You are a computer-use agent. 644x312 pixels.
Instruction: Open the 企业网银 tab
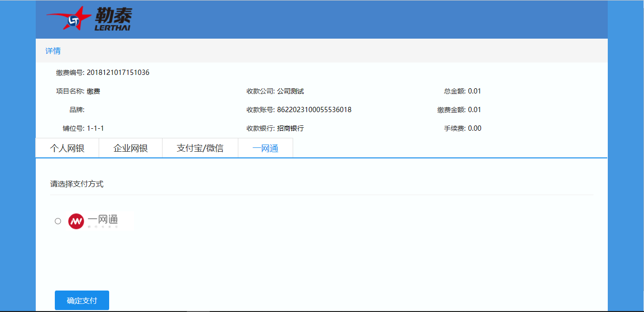(x=131, y=148)
